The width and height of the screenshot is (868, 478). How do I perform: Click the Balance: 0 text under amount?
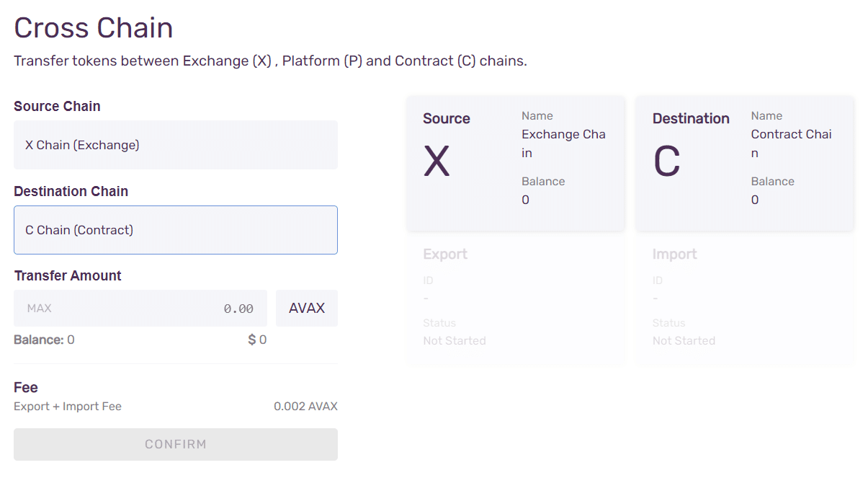(x=44, y=340)
